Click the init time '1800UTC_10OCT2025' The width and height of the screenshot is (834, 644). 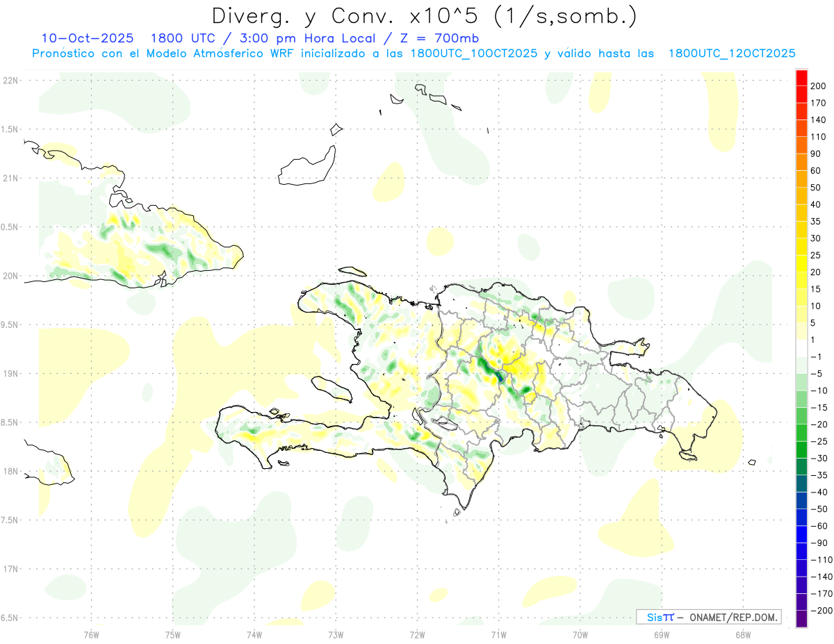pos(474,53)
